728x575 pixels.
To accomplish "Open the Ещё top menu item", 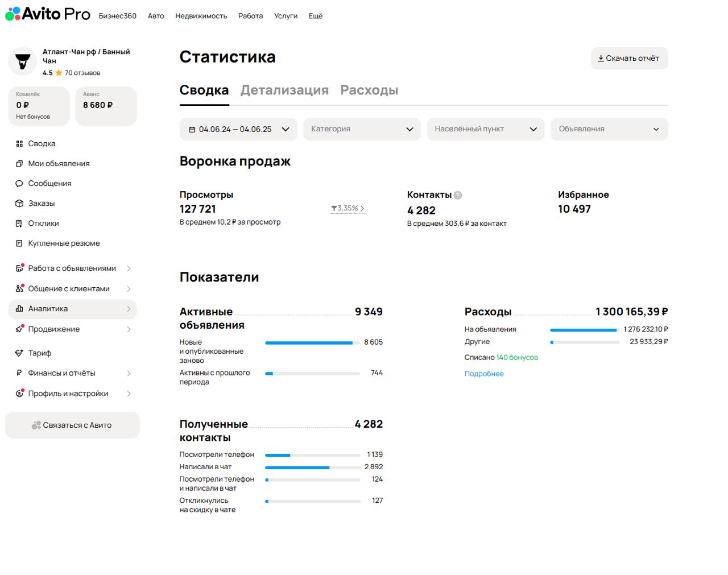I will tap(316, 16).
